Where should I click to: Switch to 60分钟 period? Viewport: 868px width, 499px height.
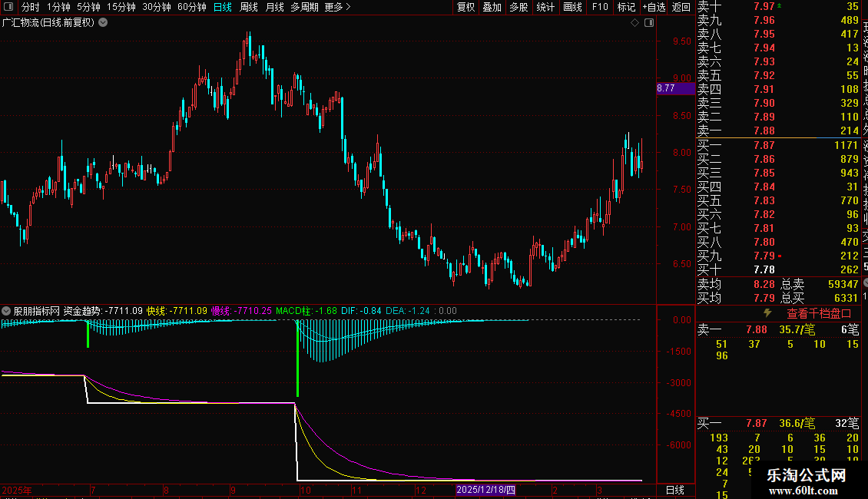tap(192, 7)
